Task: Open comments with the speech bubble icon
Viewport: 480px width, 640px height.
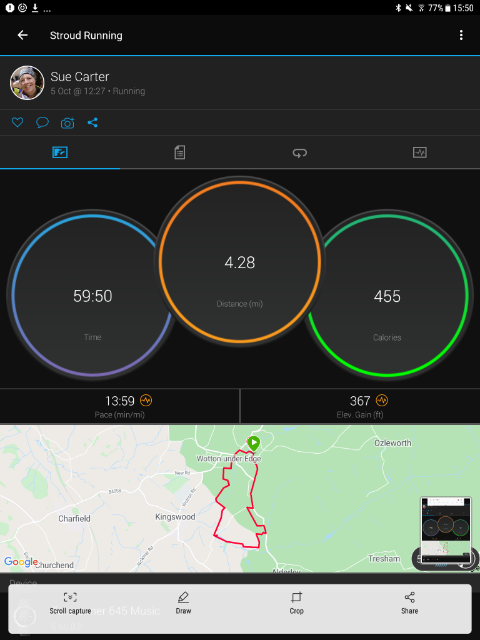Action: [x=42, y=122]
